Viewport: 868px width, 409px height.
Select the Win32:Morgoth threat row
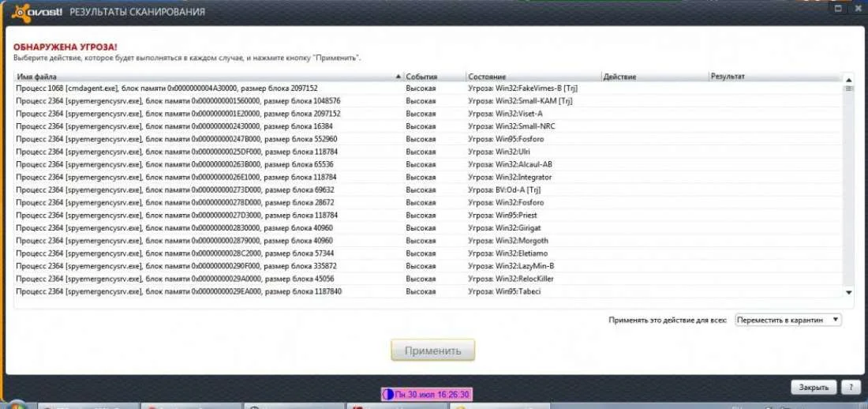point(428,241)
